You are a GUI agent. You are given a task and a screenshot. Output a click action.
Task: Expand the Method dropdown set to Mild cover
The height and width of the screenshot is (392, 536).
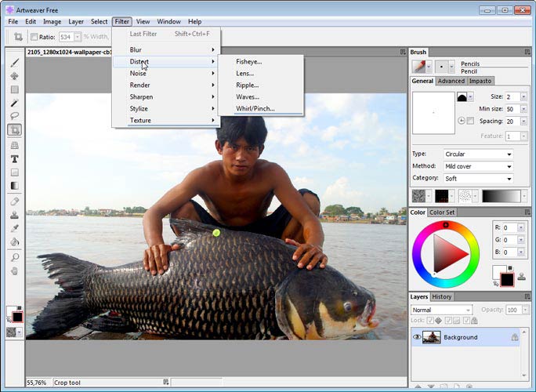click(x=478, y=166)
